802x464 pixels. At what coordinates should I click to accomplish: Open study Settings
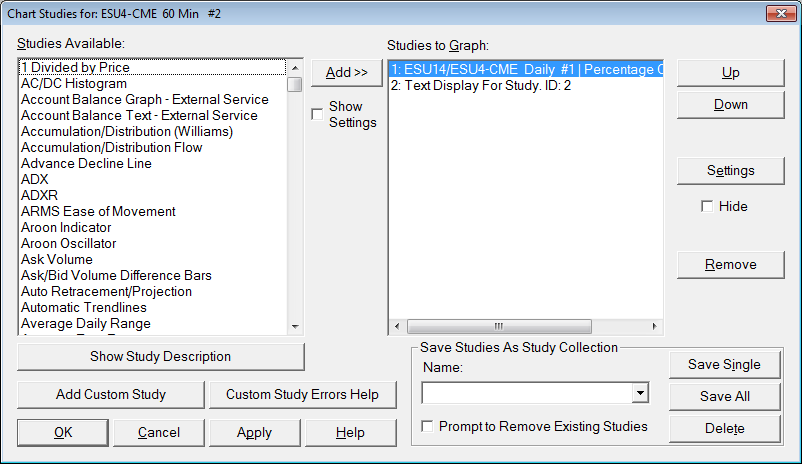(730, 170)
